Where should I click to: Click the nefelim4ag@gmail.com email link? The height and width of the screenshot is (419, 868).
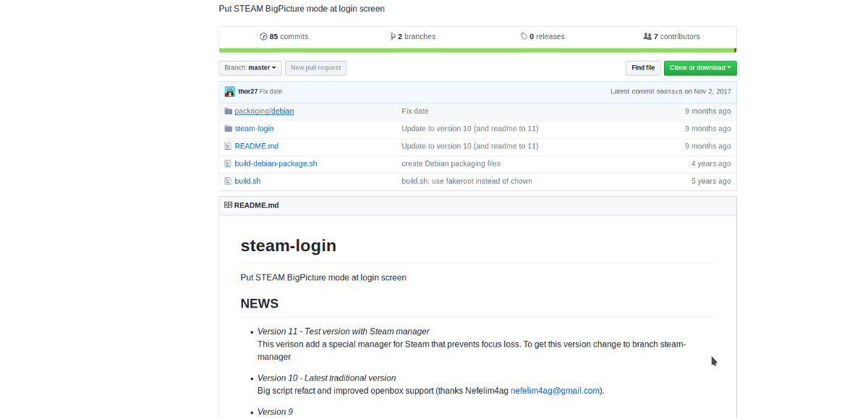point(555,391)
